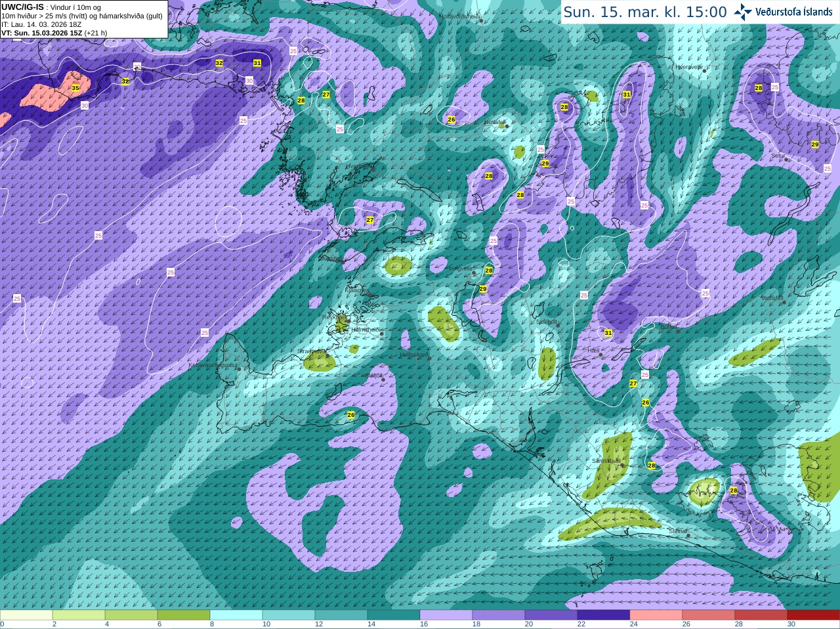Click the Setur station label
The image size is (840, 629).
(x=778, y=156)
